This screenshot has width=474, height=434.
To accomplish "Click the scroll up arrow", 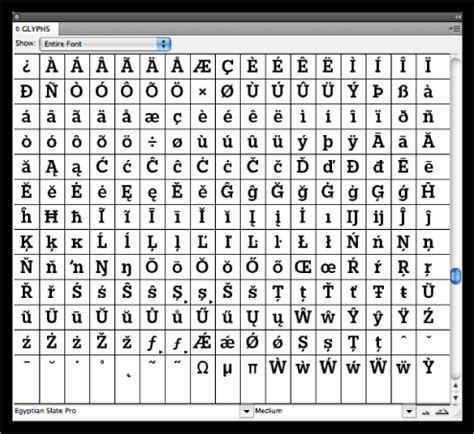I will tap(455, 386).
